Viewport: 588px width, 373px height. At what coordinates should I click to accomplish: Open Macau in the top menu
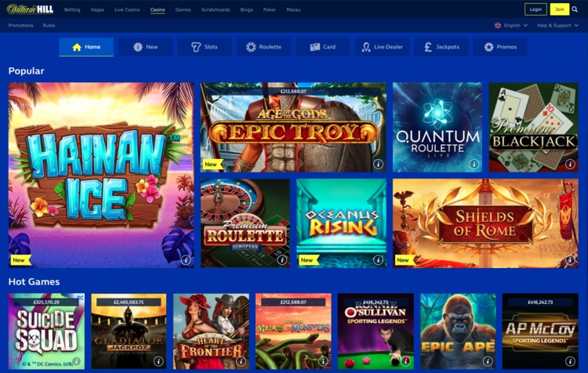click(x=293, y=9)
